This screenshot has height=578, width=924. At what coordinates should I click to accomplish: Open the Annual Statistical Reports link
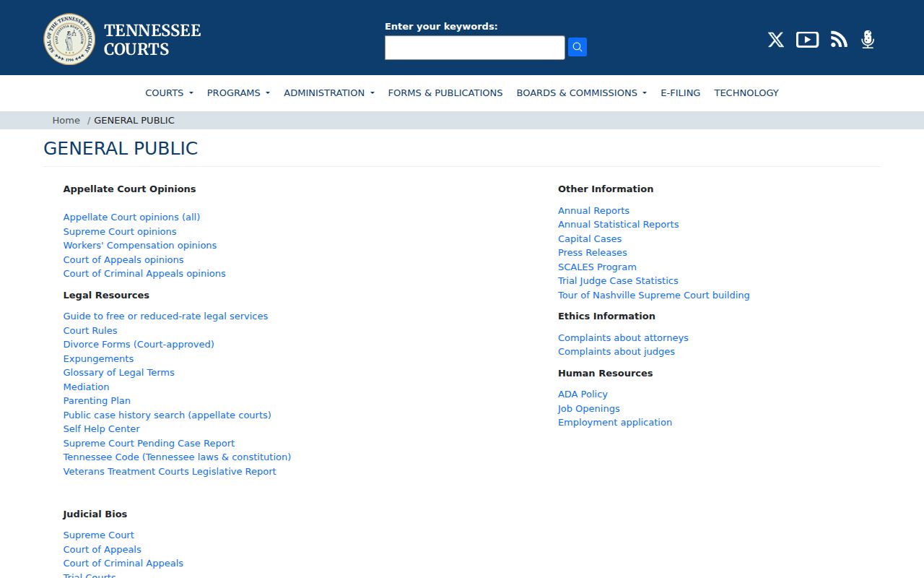pyautogui.click(x=619, y=224)
